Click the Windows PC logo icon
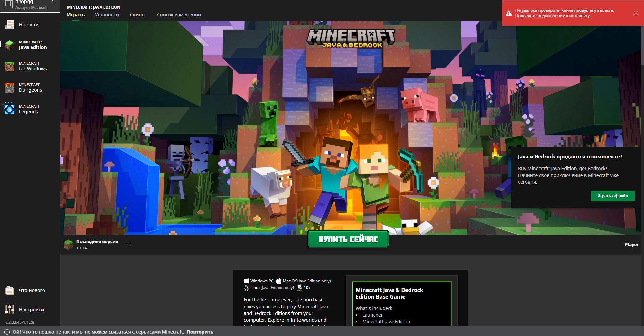 click(x=246, y=281)
